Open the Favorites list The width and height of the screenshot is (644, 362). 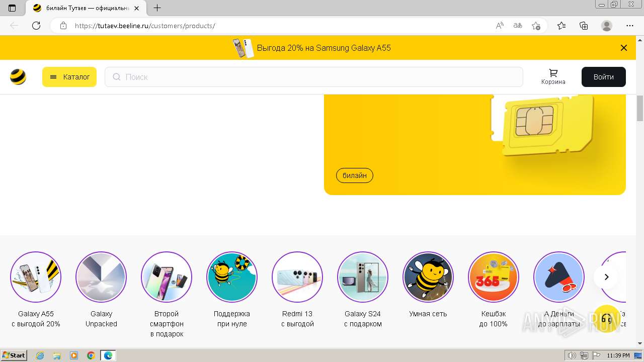tap(561, 26)
